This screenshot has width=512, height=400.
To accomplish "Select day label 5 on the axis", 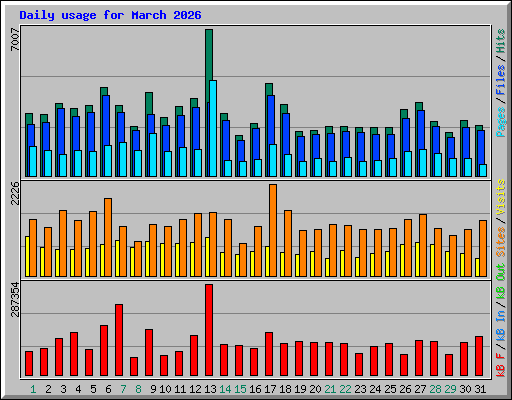I will 93,389.
